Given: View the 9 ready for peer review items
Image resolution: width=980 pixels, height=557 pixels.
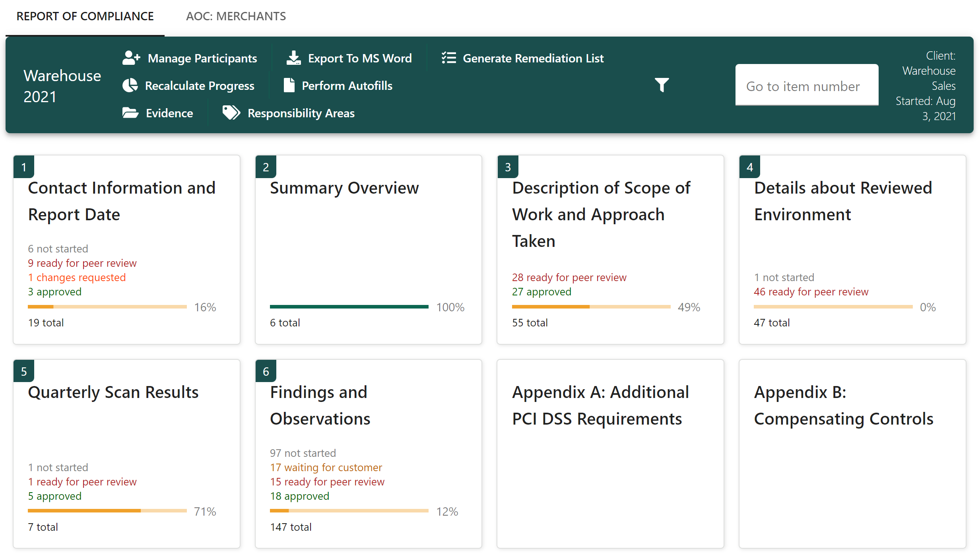Looking at the screenshot, I should point(82,263).
